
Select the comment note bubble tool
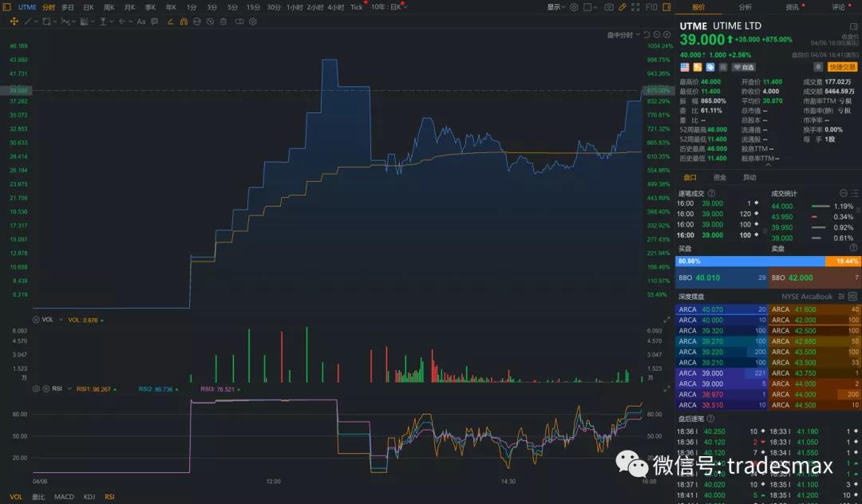(155, 22)
